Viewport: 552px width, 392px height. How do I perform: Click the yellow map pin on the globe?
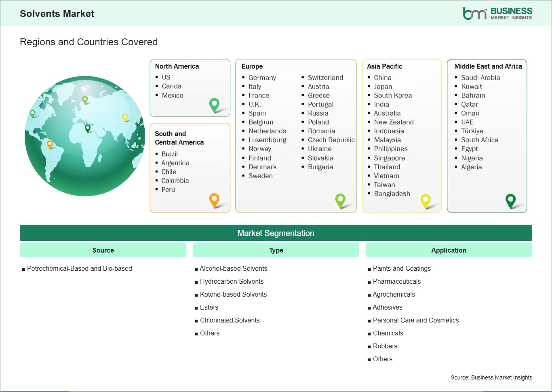pos(125,117)
